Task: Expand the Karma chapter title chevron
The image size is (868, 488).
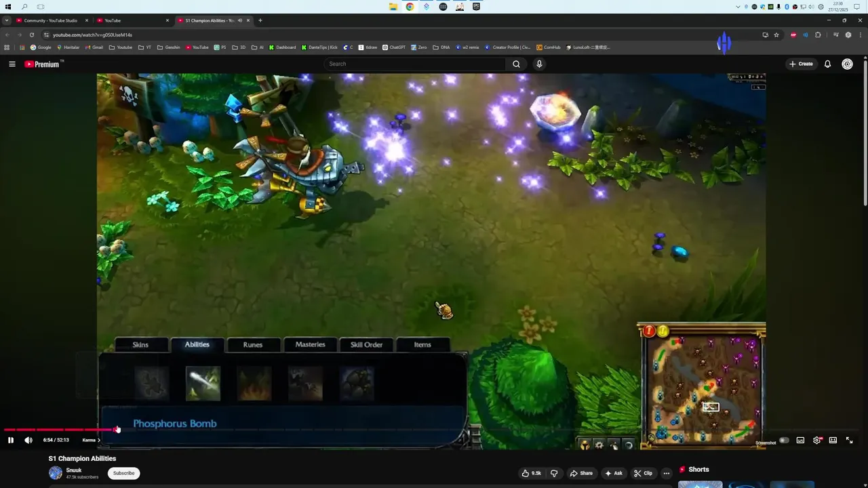Action: [x=99, y=440]
